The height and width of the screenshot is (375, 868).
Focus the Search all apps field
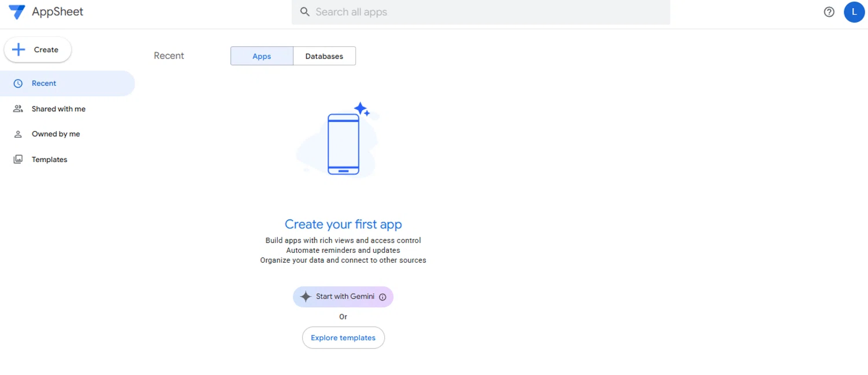click(x=480, y=12)
